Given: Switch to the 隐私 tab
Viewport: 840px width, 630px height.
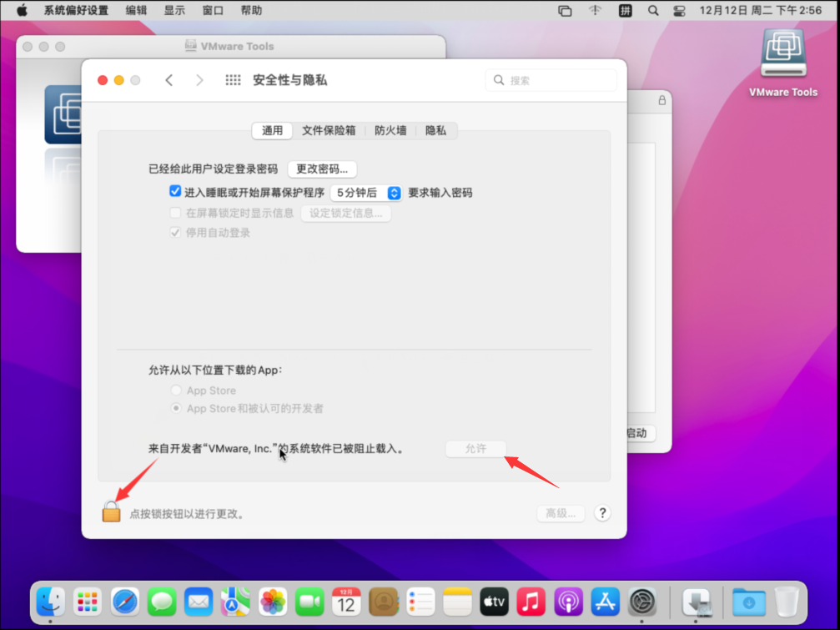Looking at the screenshot, I should click(435, 131).
